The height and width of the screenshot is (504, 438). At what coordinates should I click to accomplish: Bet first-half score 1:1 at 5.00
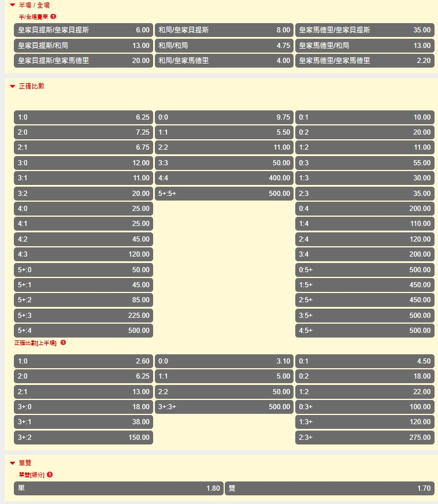pos(224,376)
